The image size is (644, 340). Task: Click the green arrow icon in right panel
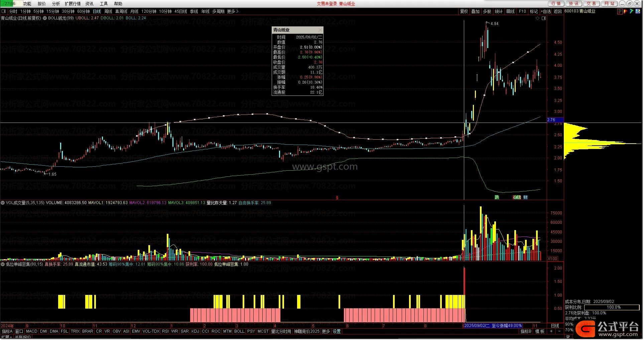click(x=632, y=11)
